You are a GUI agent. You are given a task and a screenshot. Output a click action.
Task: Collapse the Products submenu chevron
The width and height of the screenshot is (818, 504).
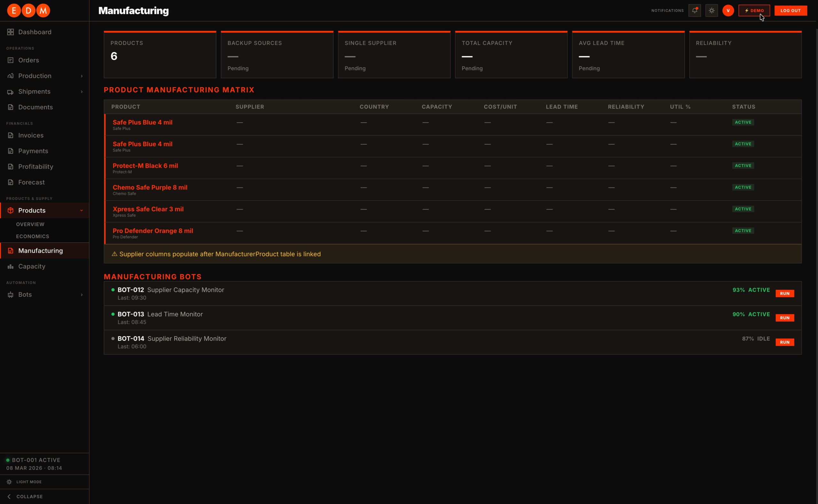(82, 210)
